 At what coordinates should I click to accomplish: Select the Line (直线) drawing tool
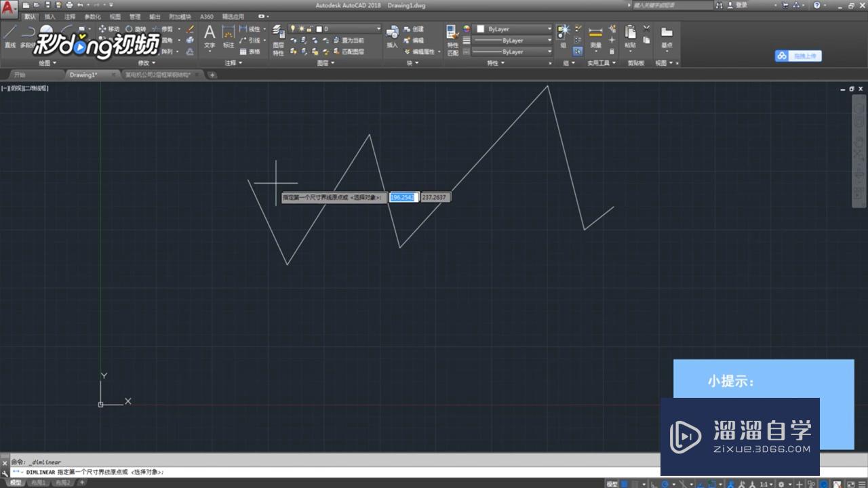click(x=9, y=37)
